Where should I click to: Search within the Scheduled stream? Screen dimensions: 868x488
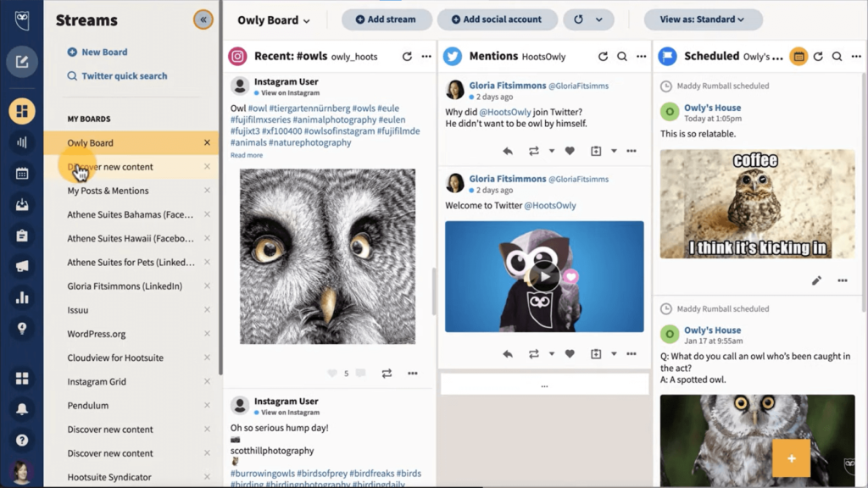pos(837,57)
